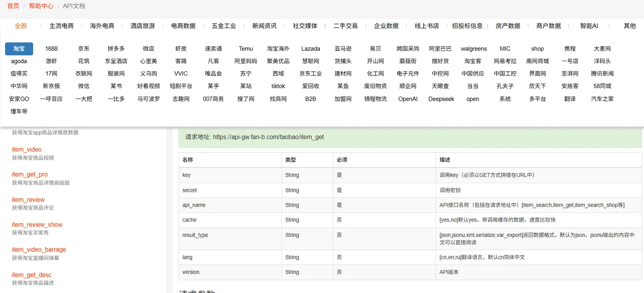The image size is (644, 293).
Task: Click the 亚马逊 platform link
Action: (343, 48)
